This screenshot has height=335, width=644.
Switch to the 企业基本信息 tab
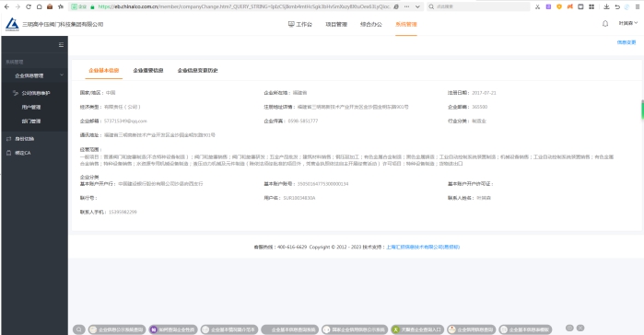tap(104, 71)
